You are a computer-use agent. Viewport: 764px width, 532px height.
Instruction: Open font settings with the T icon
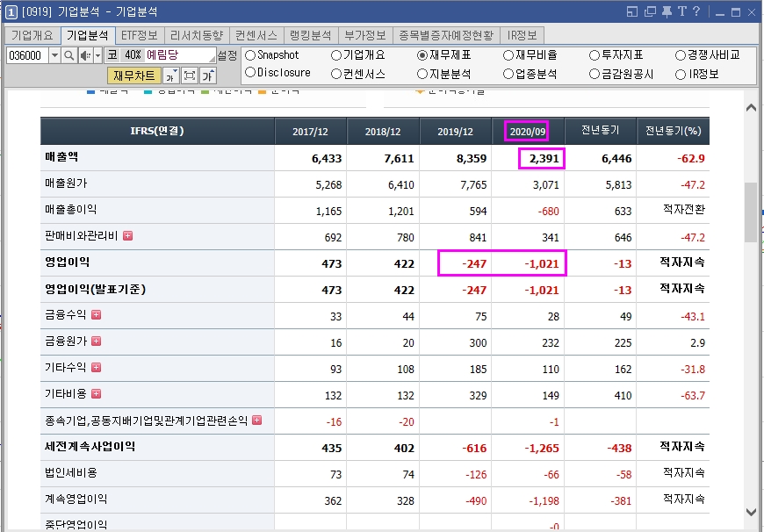681,11
